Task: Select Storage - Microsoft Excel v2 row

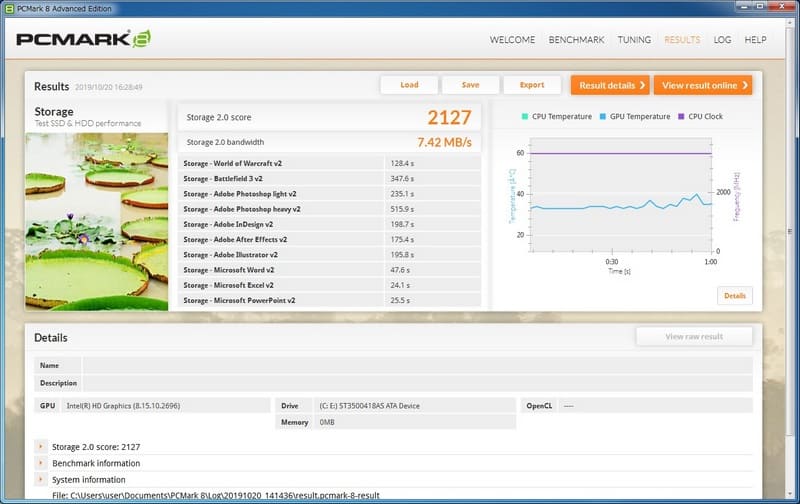Action: click(330, 285)
